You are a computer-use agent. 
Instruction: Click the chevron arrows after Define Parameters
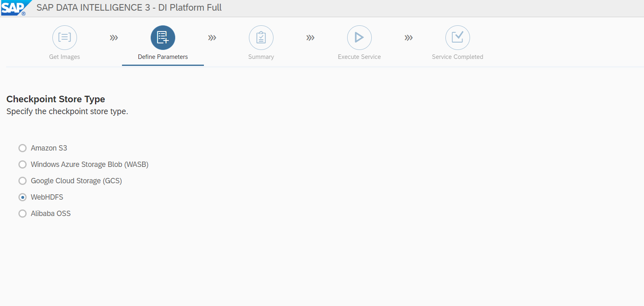point(212,38)
